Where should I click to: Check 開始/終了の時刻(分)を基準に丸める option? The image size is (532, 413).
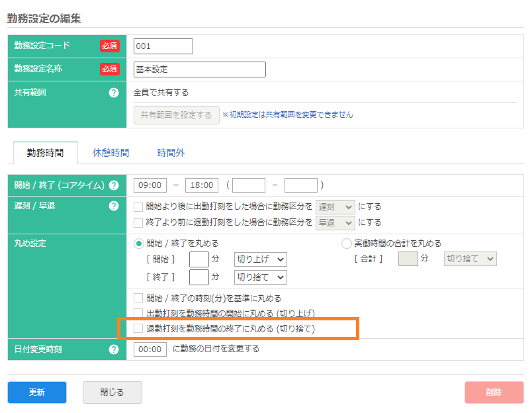click(137, 298)
